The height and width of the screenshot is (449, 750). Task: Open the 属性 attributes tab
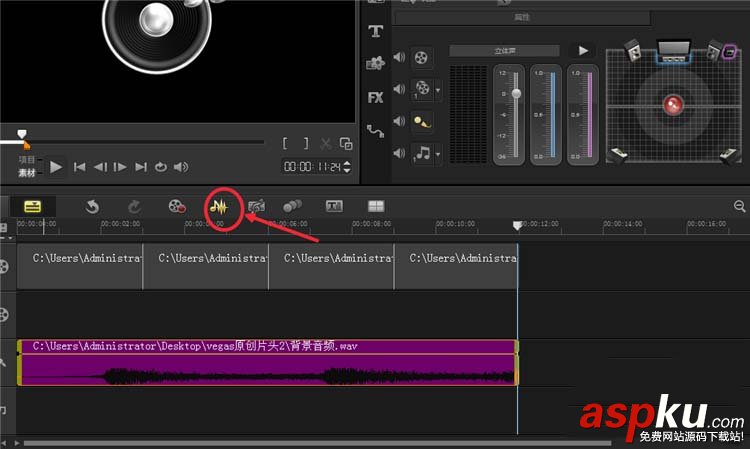tap(521, 18)
